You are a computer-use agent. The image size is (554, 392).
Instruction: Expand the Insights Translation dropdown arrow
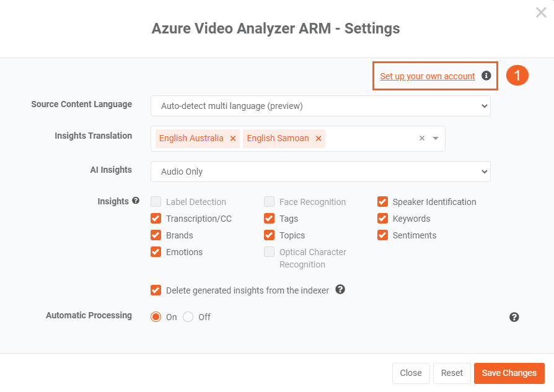click(436, 139)
